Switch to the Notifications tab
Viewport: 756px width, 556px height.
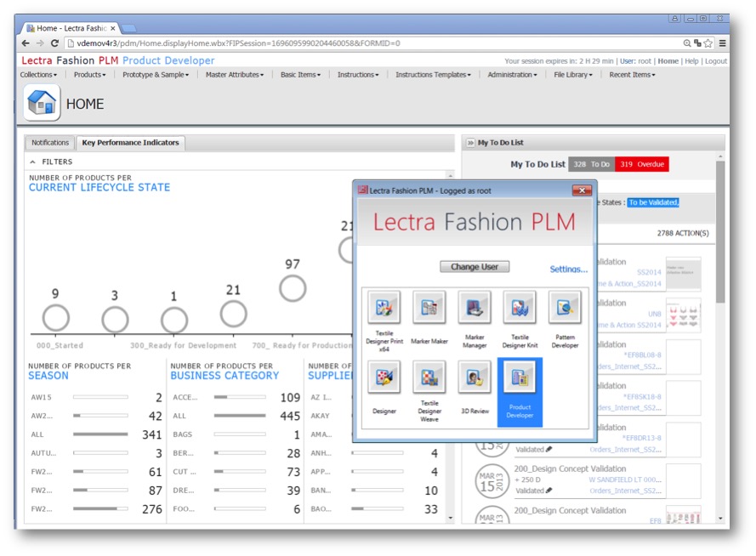50,143
